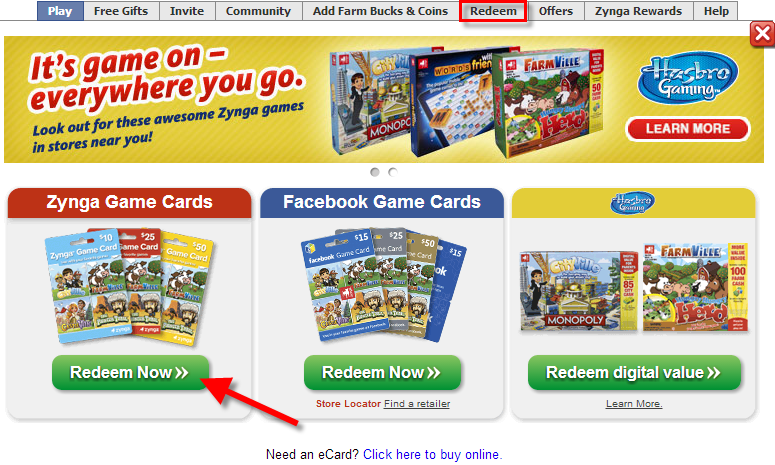Click the Zynga Game Cards image
Image resolution: width=775 pixels, height=465 pixels.
[x=129, y=286]
